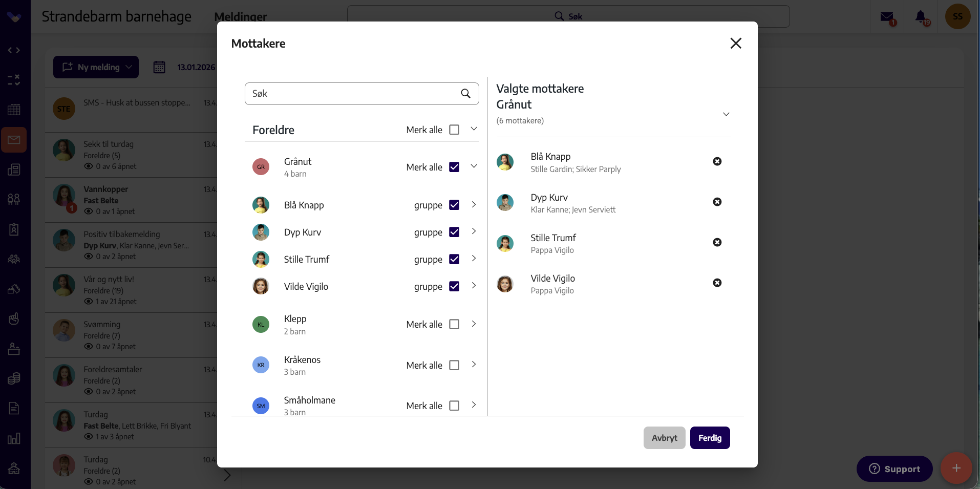Expand the Småholmane group chevron
980x489 pixels.
(x=474, y=405)
